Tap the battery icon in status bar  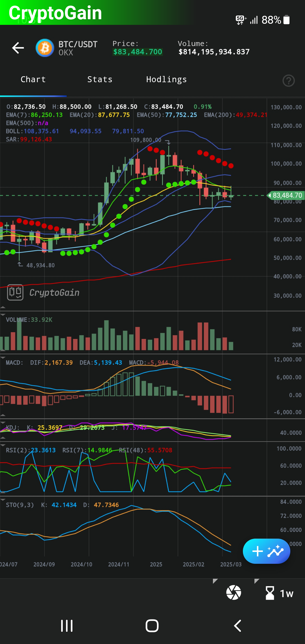[x=286, y=20]
